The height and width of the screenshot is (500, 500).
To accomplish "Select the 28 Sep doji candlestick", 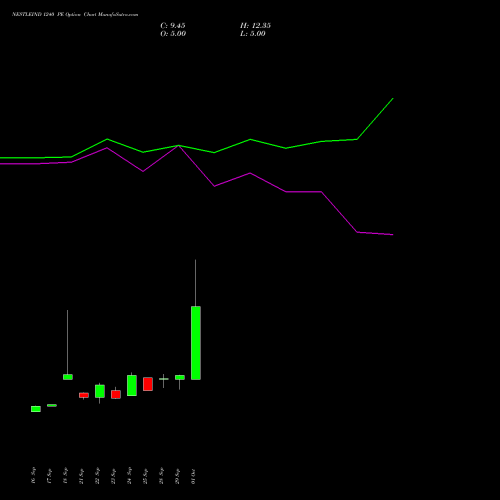I will [164, 379].
